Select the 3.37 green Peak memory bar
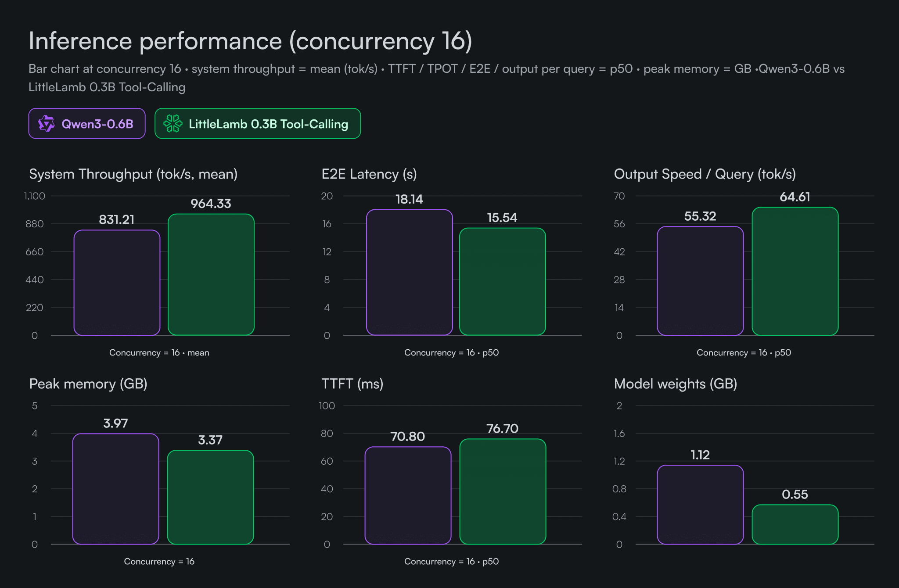This screenshot has width=899, height=588. [210, 497]
